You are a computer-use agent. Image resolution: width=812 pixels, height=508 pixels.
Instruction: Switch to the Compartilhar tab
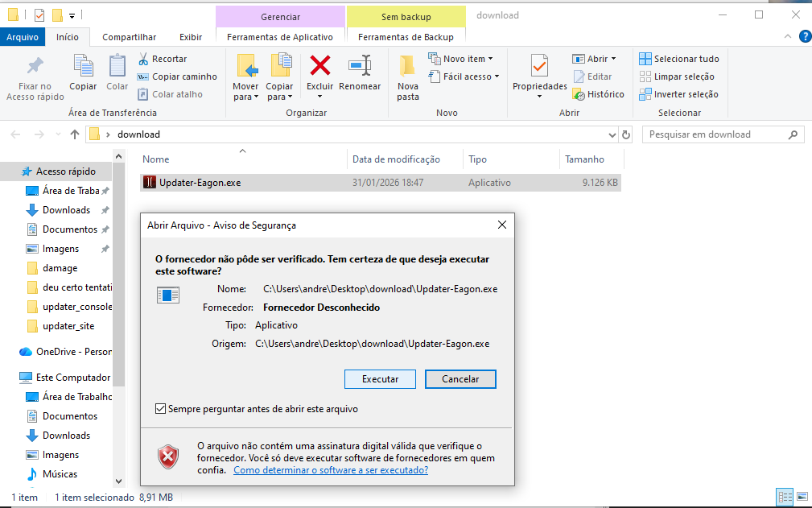[129, 37]
